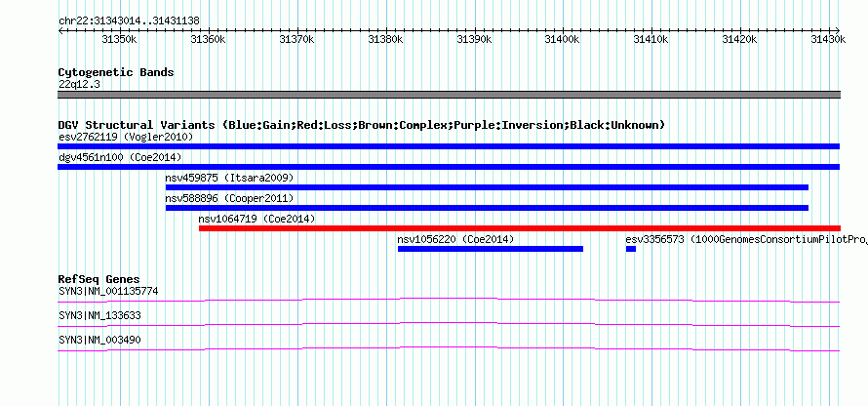Image resolution: width=868 pixels, height=406 pixels.
Task: Click the gray 22q12.3 cytogenetic band bar
Action: coord(449,95)
